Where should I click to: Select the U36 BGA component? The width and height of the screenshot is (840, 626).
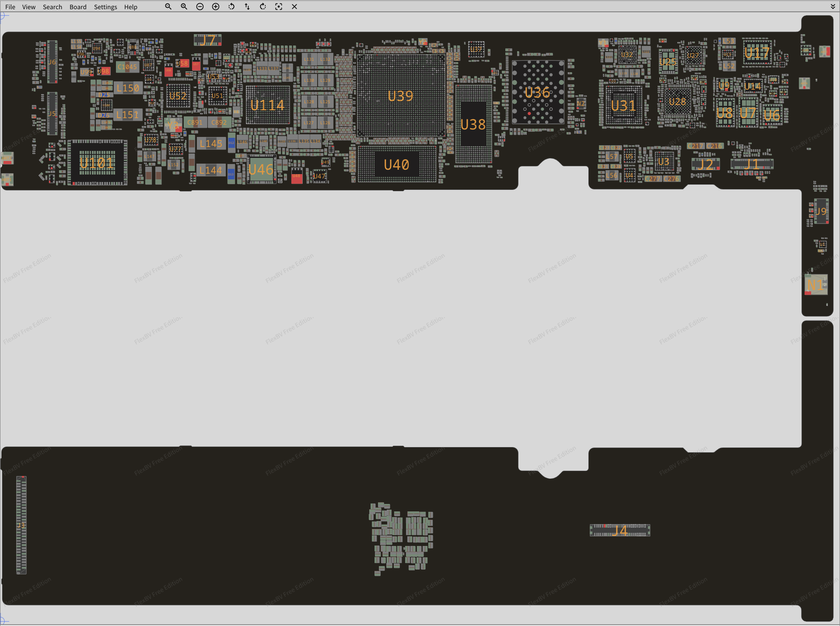coord(538,93)
